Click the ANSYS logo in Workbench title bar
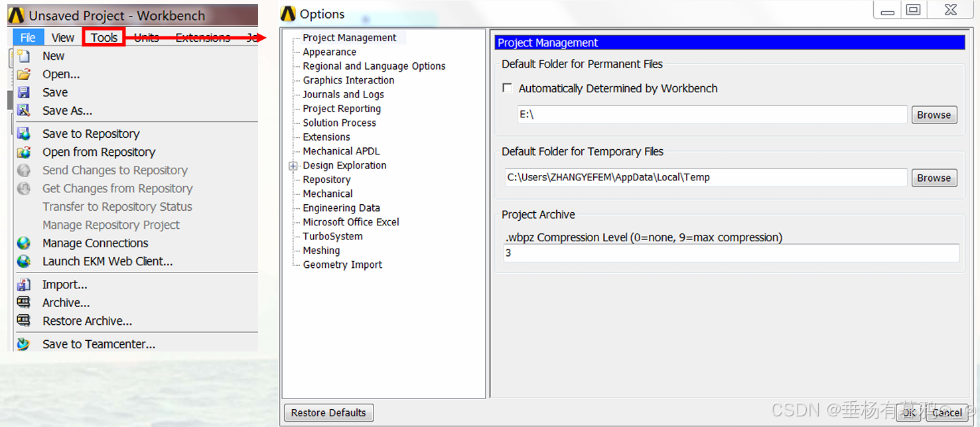This screenshot has width=980, height=427. 17,15
